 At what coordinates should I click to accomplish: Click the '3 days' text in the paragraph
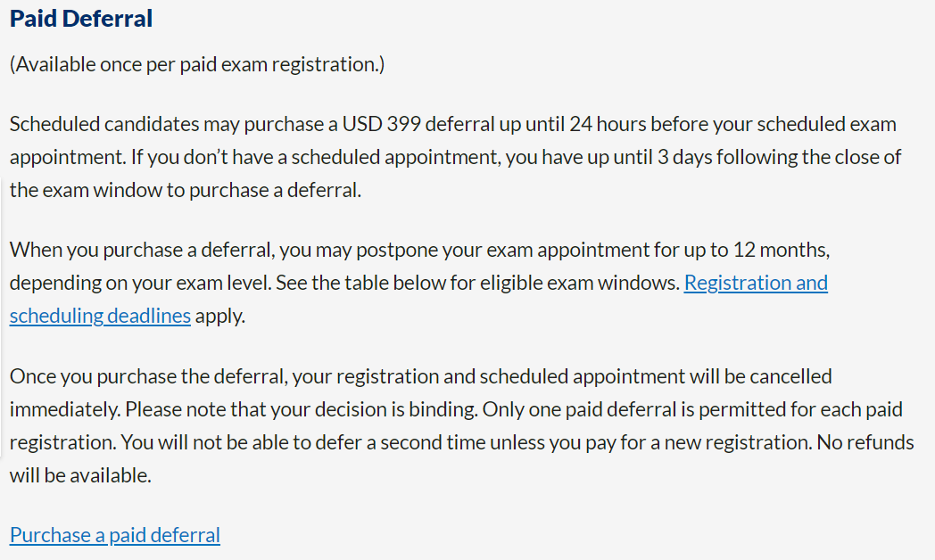point(684,157)
